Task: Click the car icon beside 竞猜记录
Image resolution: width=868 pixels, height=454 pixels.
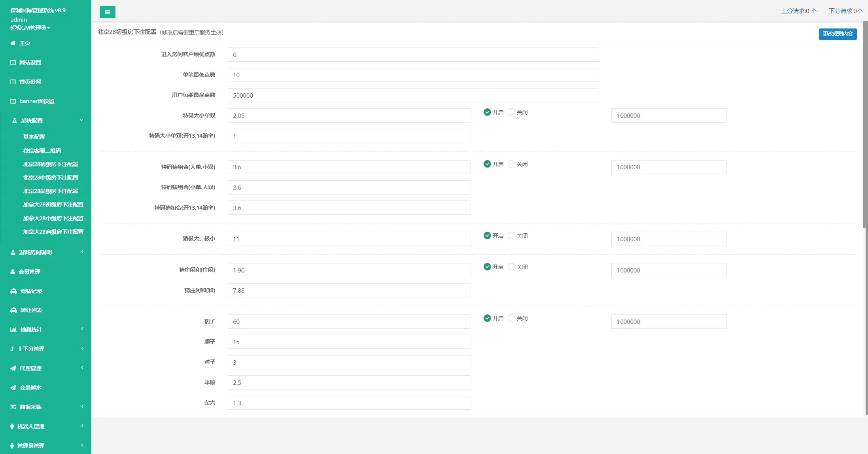Action: click(x=13, y=291)
